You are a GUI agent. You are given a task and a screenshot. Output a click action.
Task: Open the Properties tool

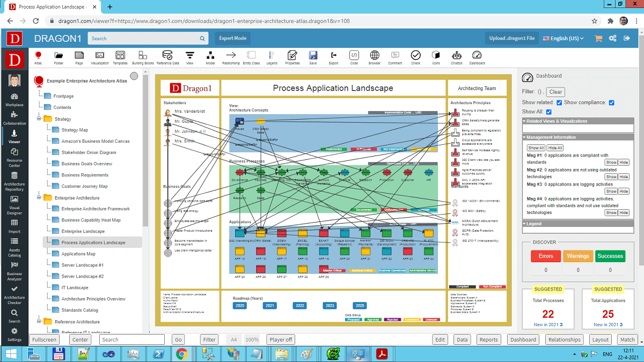click(292, 57)
